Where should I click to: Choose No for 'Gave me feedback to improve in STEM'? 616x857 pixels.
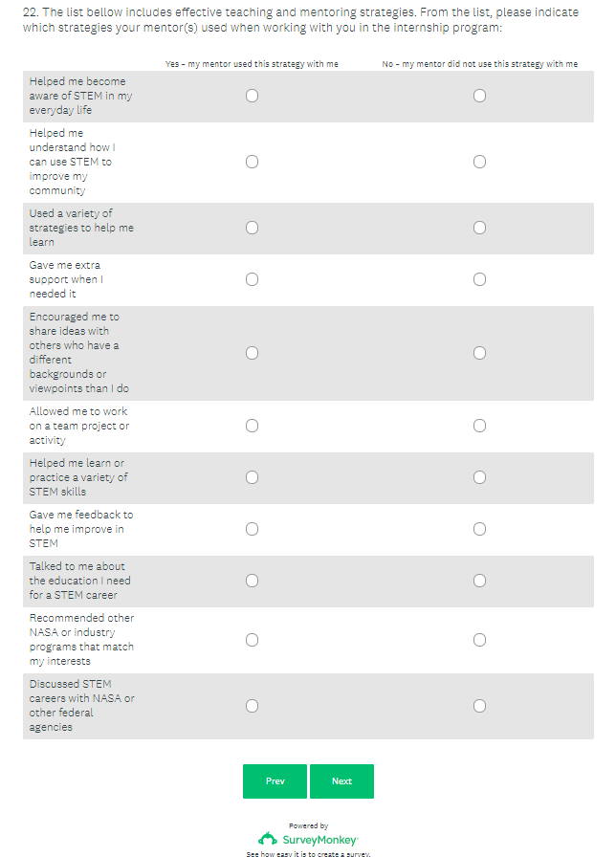point(479,529)
